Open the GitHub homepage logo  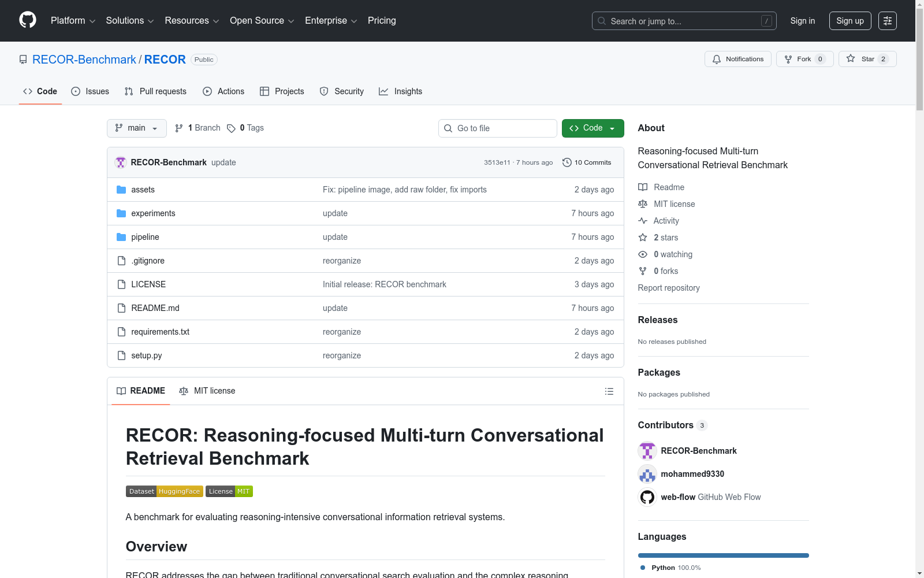28,20
